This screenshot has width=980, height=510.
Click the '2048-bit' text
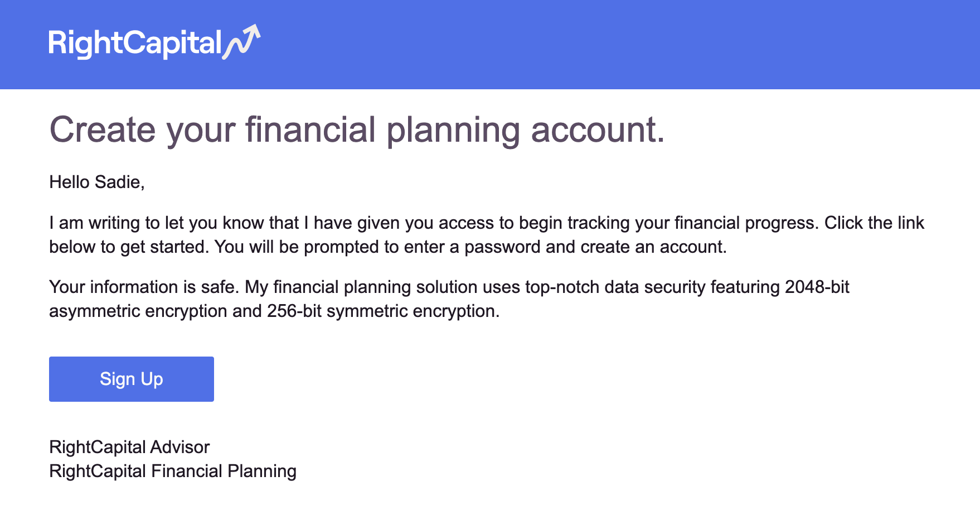[817, 287]
